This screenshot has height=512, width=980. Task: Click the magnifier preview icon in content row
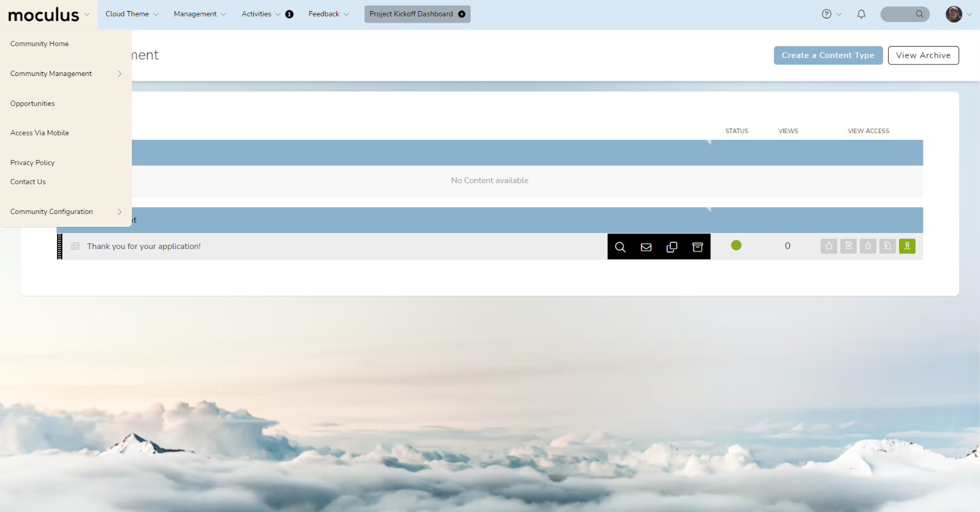pos(620,247)
